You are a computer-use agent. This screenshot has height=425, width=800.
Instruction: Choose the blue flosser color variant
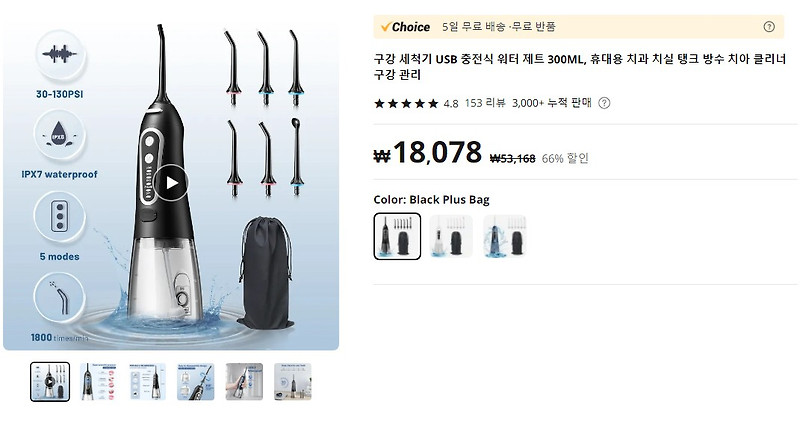[505, 236]
